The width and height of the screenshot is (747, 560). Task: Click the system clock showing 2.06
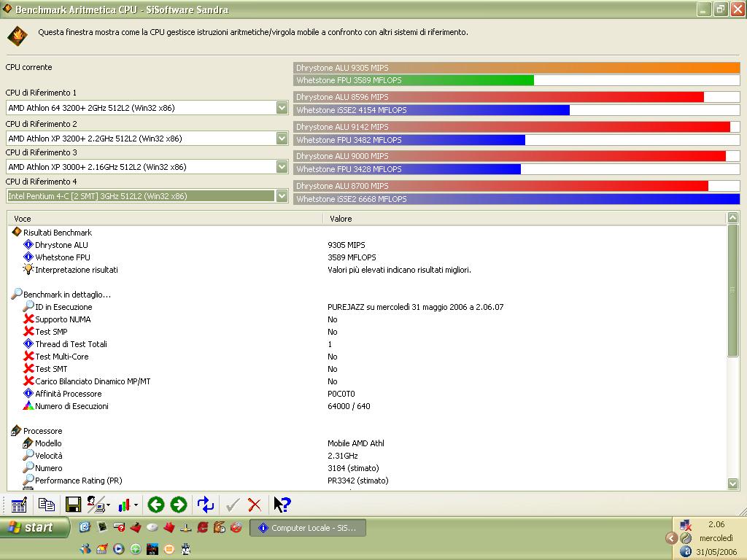click(x=716, y=524)
